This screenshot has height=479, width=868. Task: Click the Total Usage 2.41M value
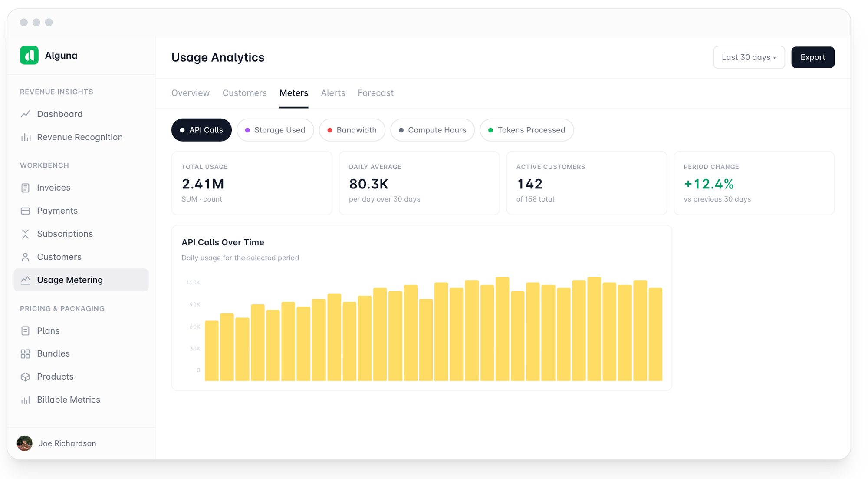[203, 184]
